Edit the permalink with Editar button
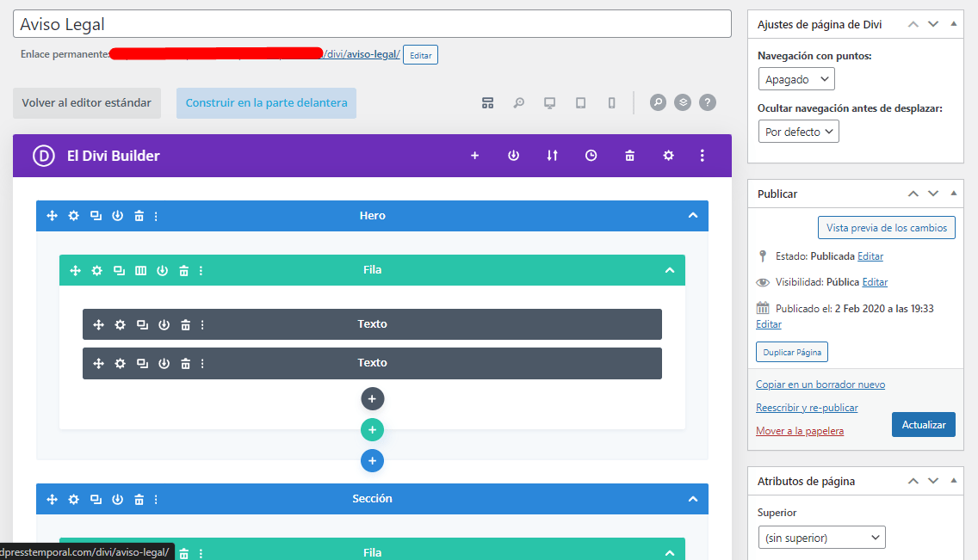This screenshot has height=560, width=978. click(x=420, y=55)
